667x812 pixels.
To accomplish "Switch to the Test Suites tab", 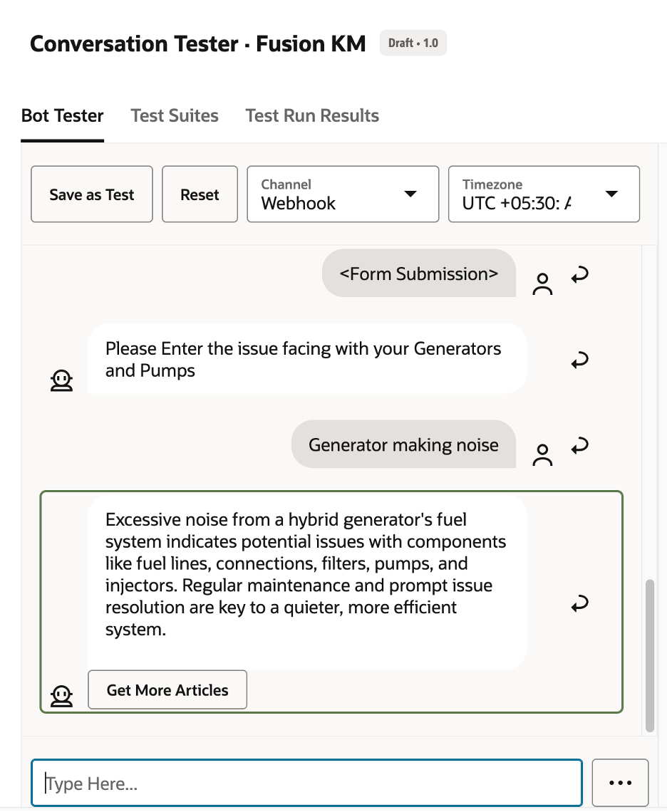I will tap(175, 115).
